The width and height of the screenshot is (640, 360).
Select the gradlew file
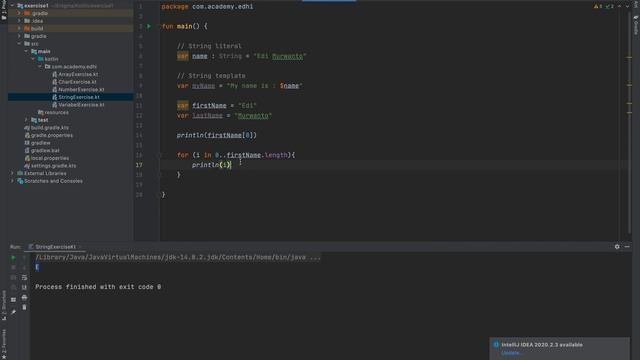click(40, 143)
